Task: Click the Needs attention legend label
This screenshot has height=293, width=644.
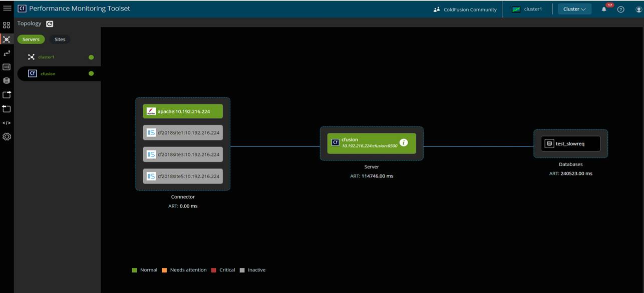Action: (188, 270)
